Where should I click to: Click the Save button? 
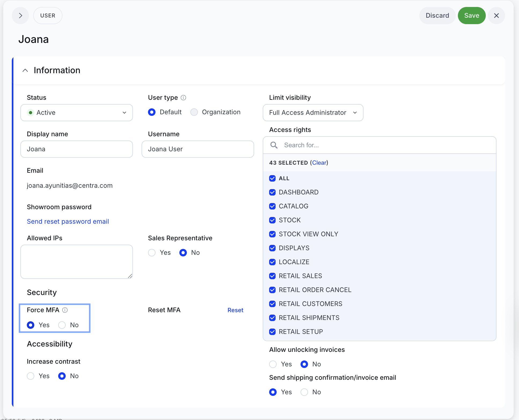[472, 16]
